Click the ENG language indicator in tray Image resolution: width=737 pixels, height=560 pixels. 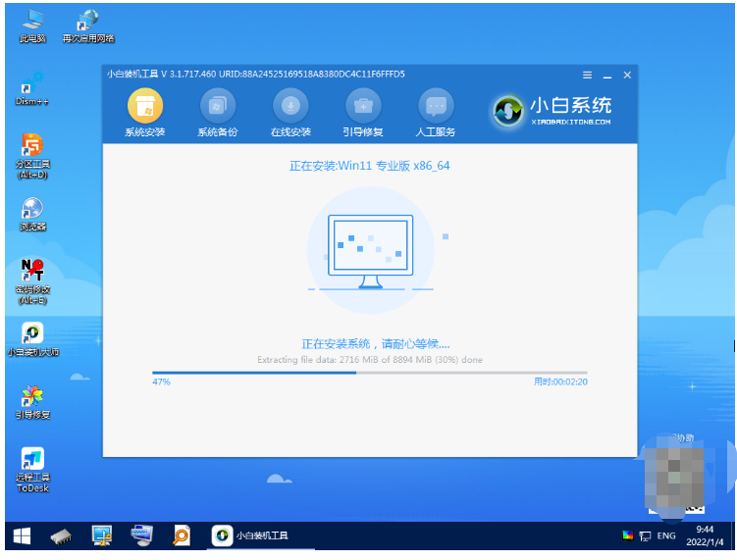pos(666,536)
